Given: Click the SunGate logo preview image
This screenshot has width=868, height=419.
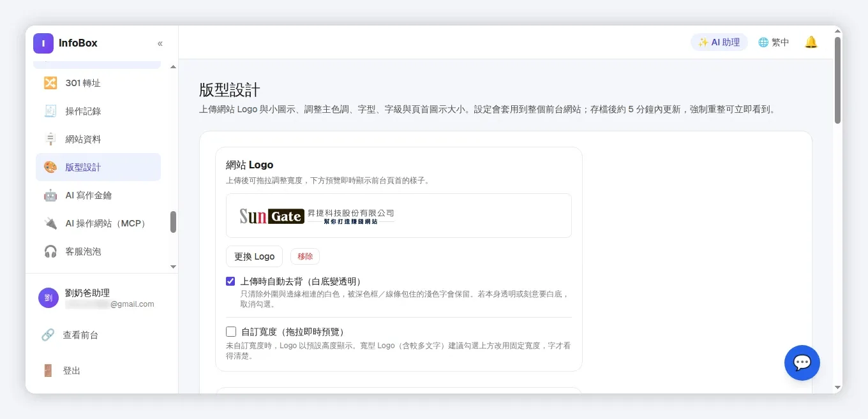Looking at the screenshot, I should point(317,216).
